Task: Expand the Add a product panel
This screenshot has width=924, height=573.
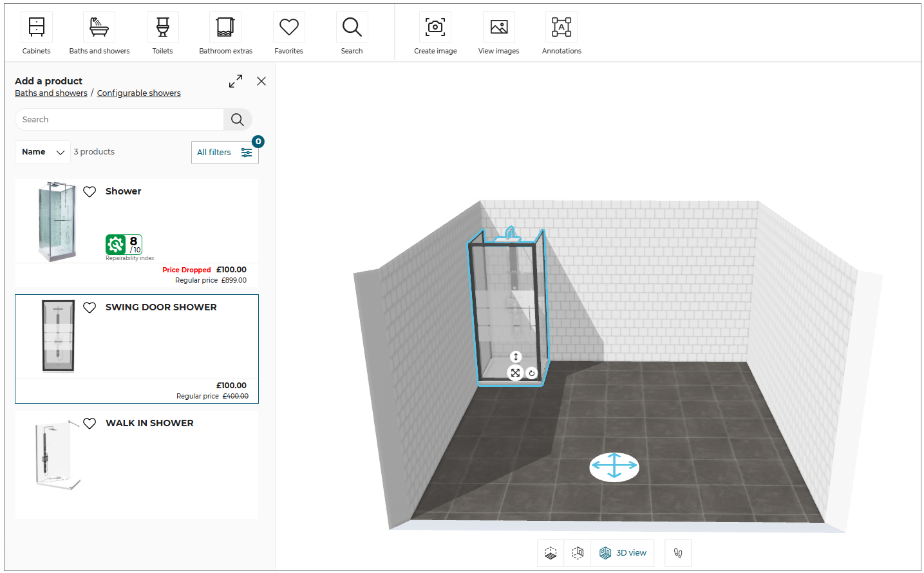Action: pyautogui.click(x=236, y=81)
